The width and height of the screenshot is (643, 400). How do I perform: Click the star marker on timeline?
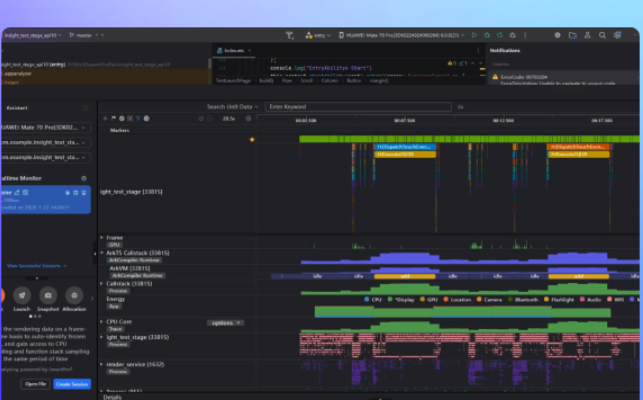[252, 139]
